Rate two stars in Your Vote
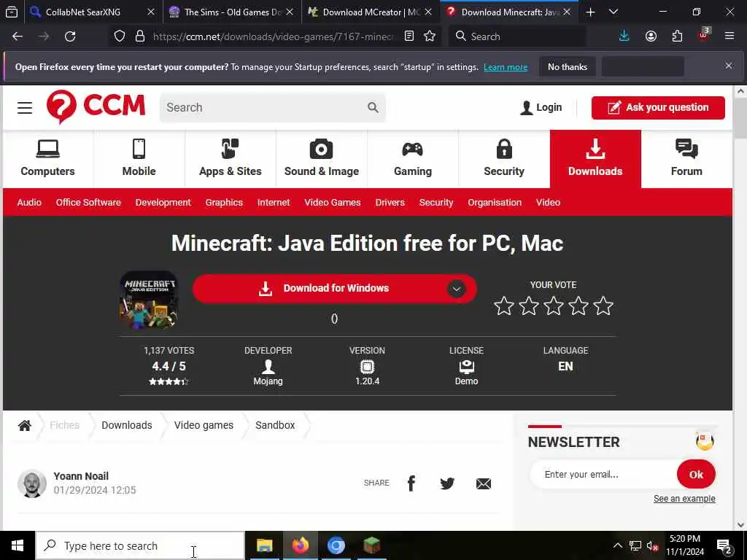 (x=529, y=306)
